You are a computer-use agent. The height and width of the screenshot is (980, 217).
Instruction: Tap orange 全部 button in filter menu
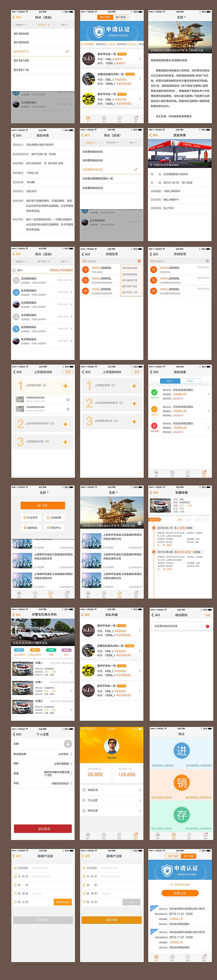[43, 505]
